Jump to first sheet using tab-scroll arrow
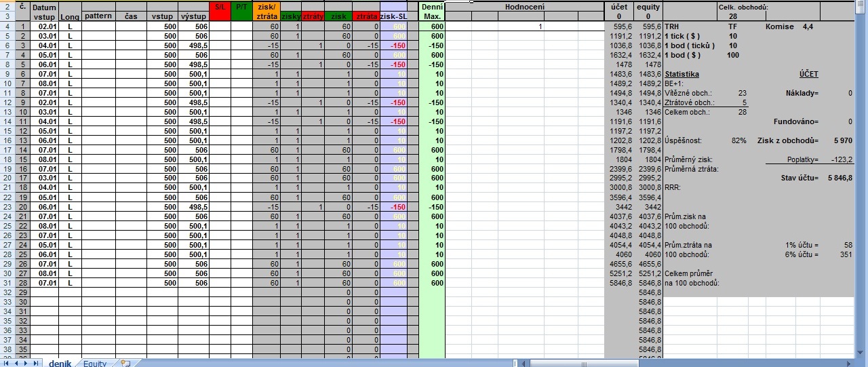868x367 pixels. click(7, 364)
